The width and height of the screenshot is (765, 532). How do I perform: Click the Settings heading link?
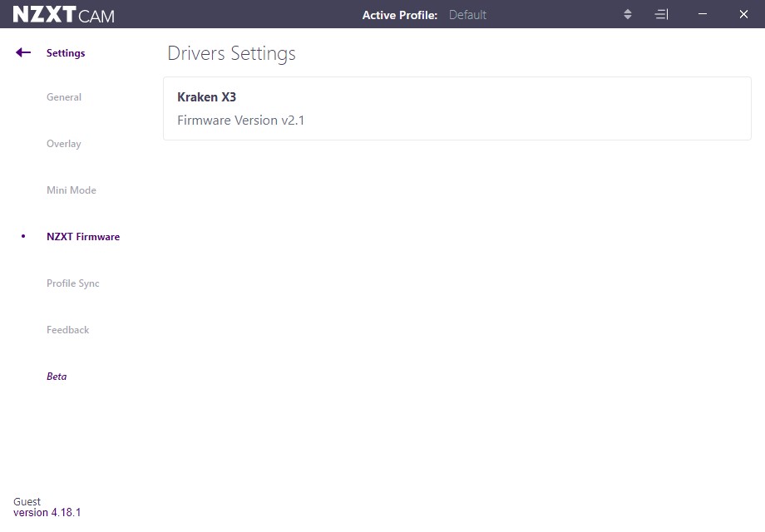click(x=66, y=53)
